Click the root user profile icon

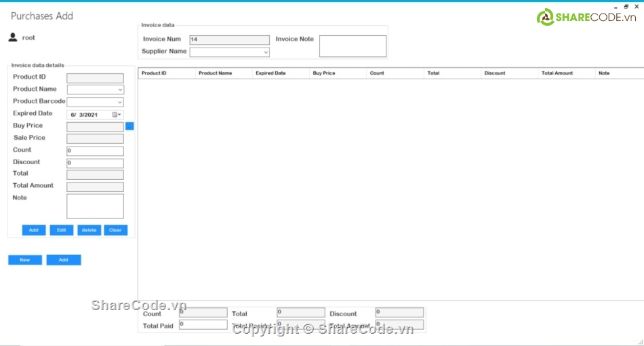tap(12, 37)
